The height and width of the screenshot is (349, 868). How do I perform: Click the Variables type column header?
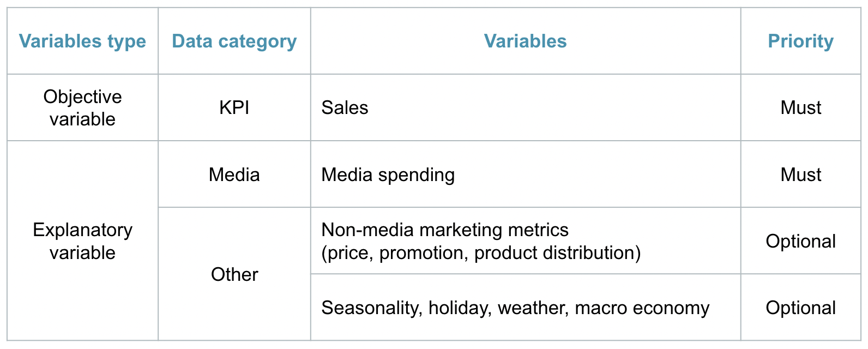pyautogui.click(x=82, y=41)
